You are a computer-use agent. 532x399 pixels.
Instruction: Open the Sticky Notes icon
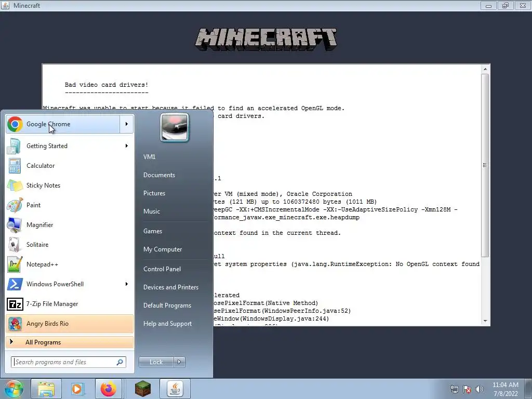14,185
